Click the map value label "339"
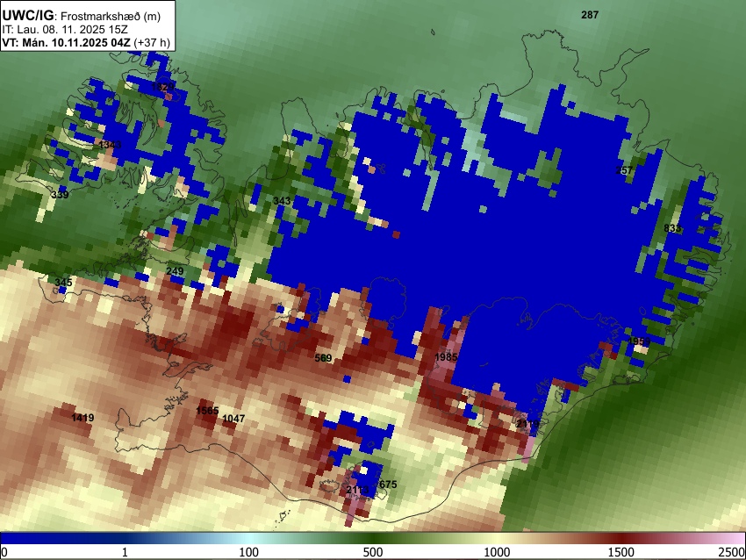The height and width of the screenshot is (560, 746). [x=60, y=194]
